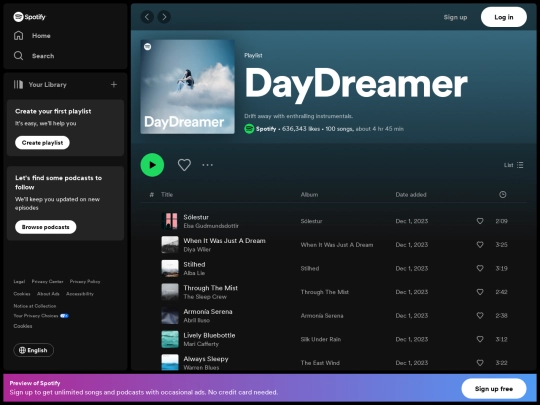Open artist Warren Blues
Viewport: 540px width, 405px height.
coord(201,367)
